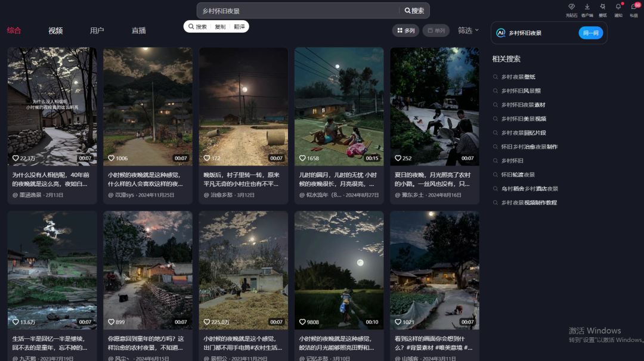Open video thumbnail with 22.3万 likes
Image resolution: width=644 pixels, height=361 pixels.
(52, 106)
